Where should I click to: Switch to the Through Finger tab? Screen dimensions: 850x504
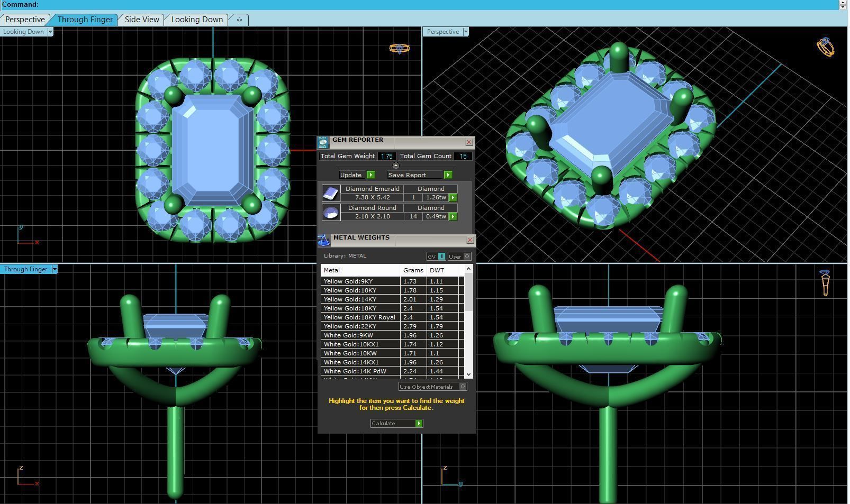pyautogui.click(x=85, y=20)
